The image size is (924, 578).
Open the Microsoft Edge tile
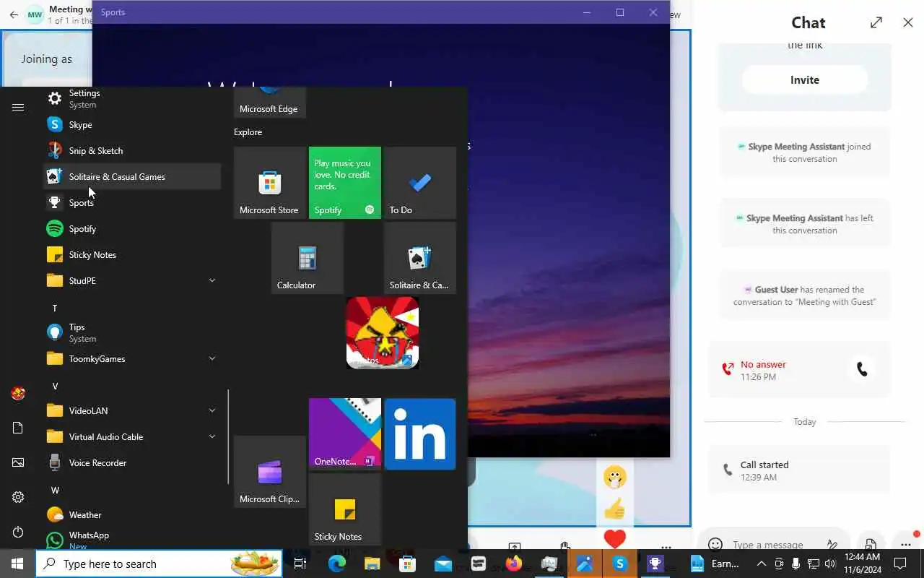270,102
